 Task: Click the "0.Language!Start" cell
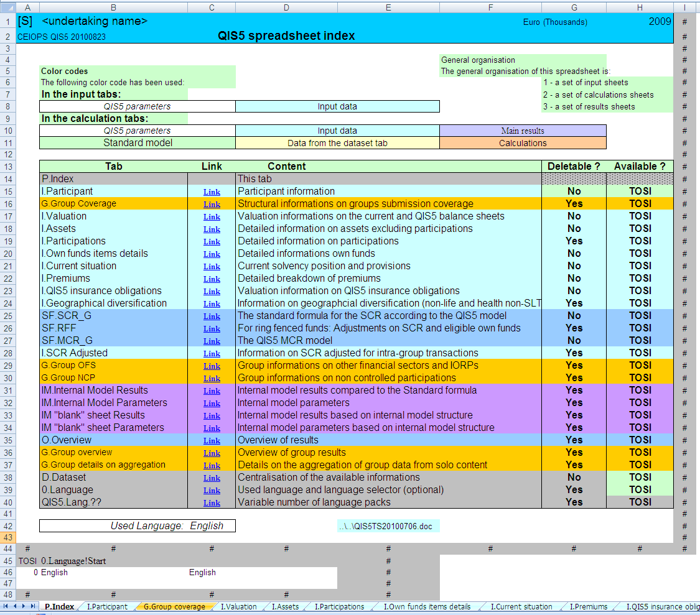73,561
